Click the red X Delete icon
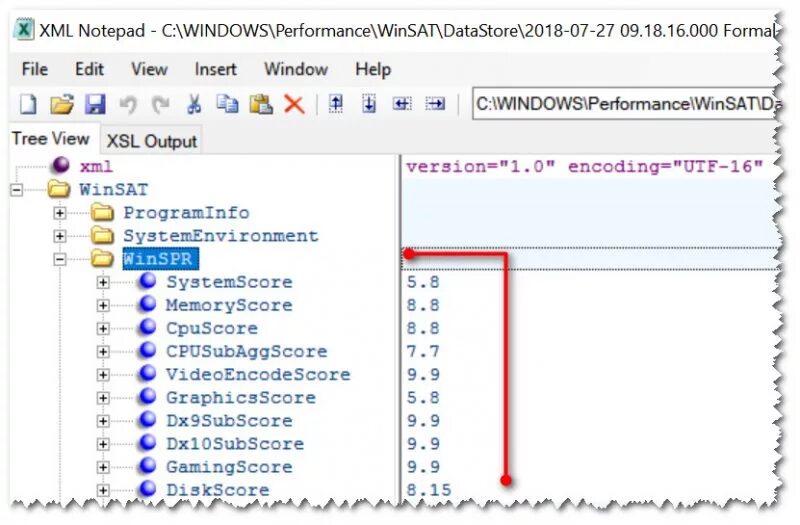Image resolution: width=800 pixels, height=525 pixels. [x=294, y=105]
